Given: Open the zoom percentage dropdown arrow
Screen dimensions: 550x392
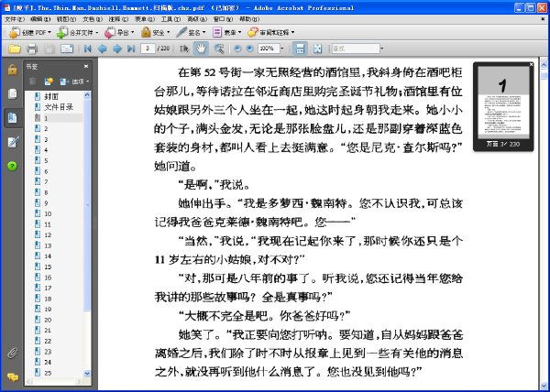Looking at the screenshot, I should pyautogui.click(x=282, y=49).
